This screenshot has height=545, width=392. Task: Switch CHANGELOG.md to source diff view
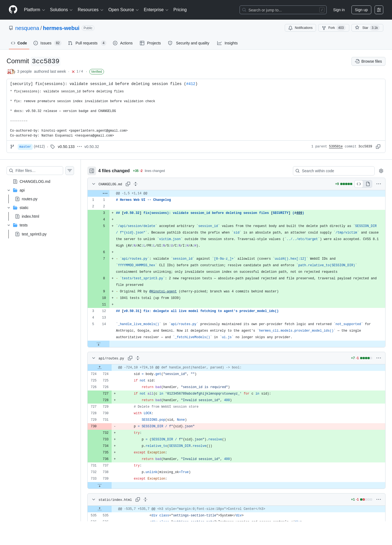tap(359, 184)
